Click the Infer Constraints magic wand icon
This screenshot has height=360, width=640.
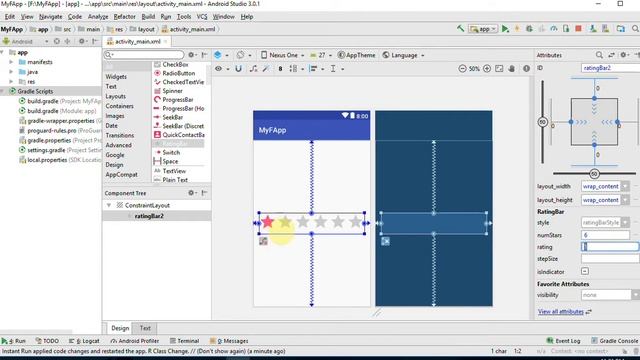[x=266, y=69]
